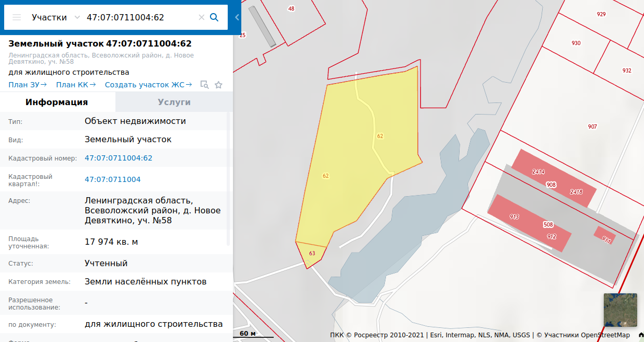Switch to the Услуги tab
Image resolution: width=644 pixels, height=342 pixels.
pyautogui.click(x=174, y=102)
